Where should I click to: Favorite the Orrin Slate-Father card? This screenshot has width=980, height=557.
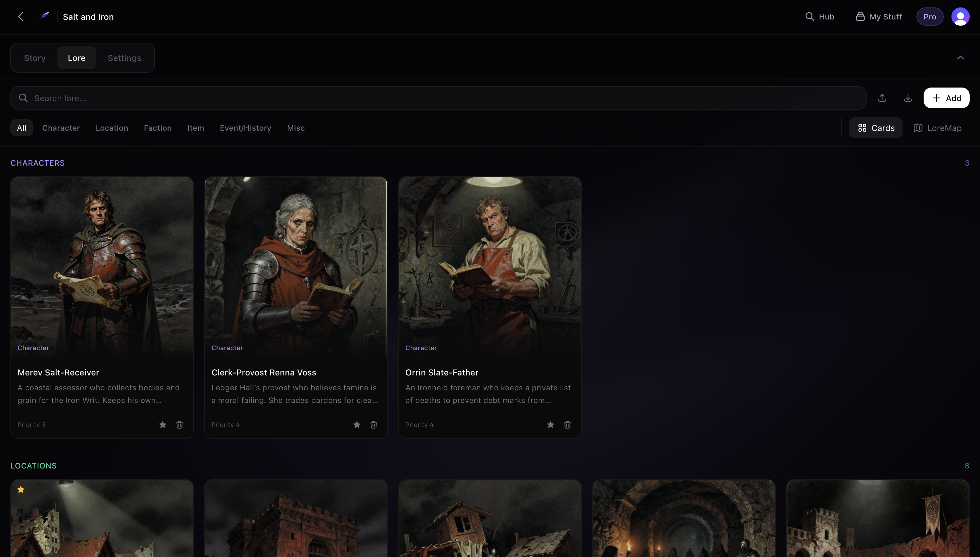(x=550, y=425)
